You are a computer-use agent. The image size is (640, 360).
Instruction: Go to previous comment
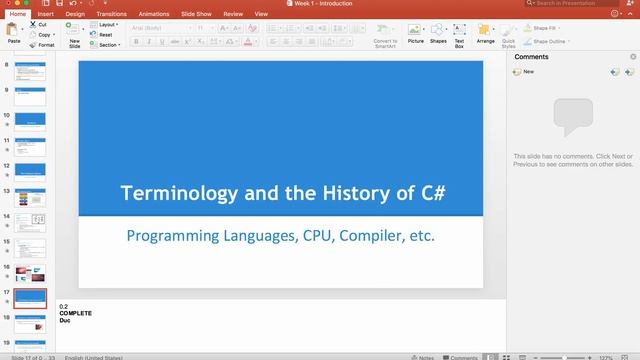(615, 72)
